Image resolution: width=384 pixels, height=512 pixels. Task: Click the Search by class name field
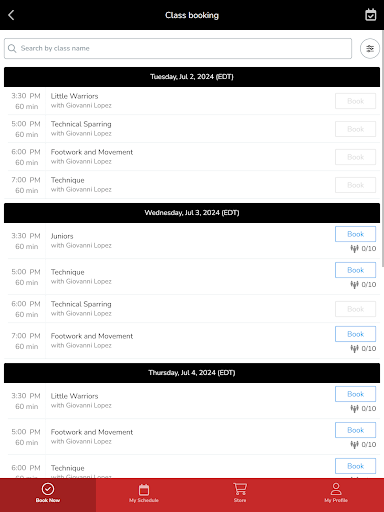(x=178, y=48)
